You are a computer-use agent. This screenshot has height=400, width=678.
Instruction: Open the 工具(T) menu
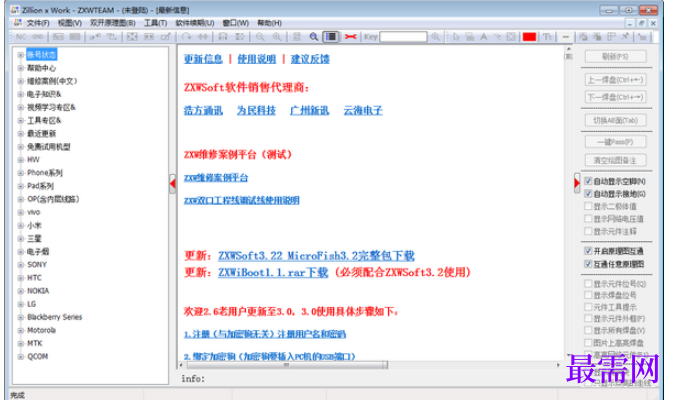155,23
